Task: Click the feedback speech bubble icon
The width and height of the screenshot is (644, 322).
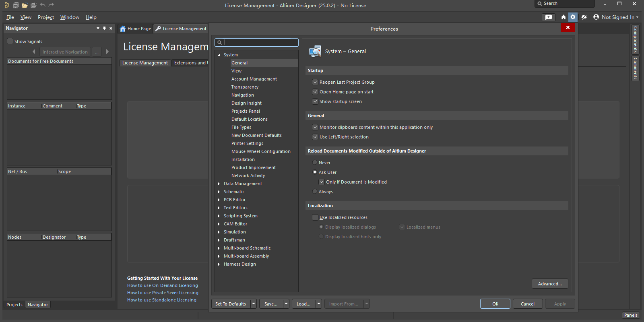Action: tap(548, 17)
